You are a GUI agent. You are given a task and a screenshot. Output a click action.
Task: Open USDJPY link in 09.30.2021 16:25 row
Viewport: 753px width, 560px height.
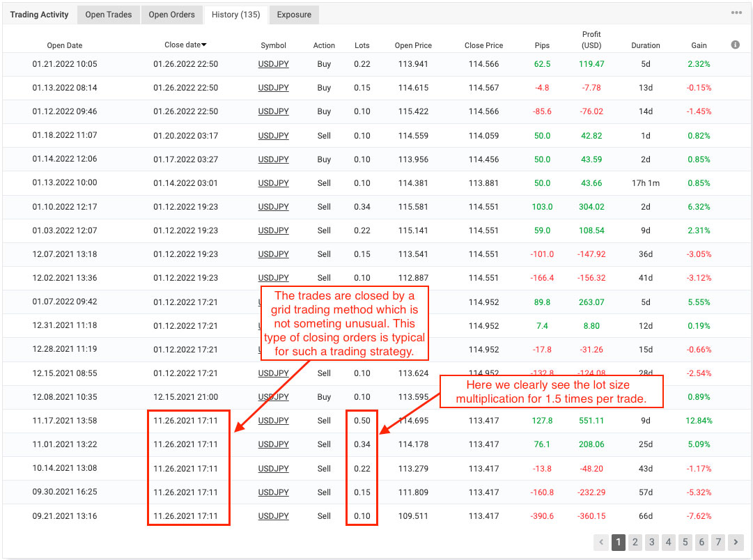(x=273, y=492)
